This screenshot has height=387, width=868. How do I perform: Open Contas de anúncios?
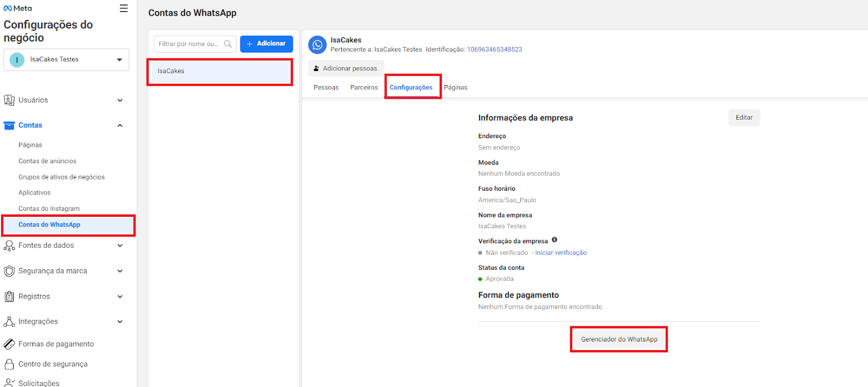[x=47, y=161]
